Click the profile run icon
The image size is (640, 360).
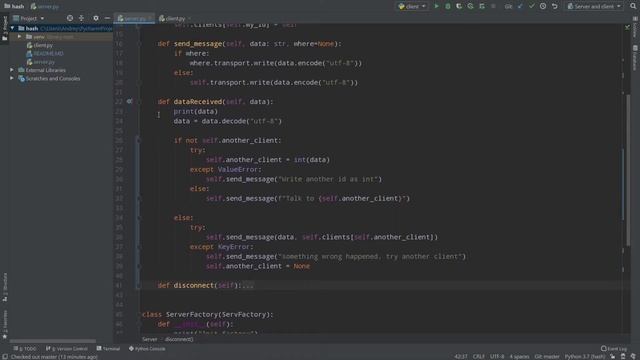click(470, 6)
